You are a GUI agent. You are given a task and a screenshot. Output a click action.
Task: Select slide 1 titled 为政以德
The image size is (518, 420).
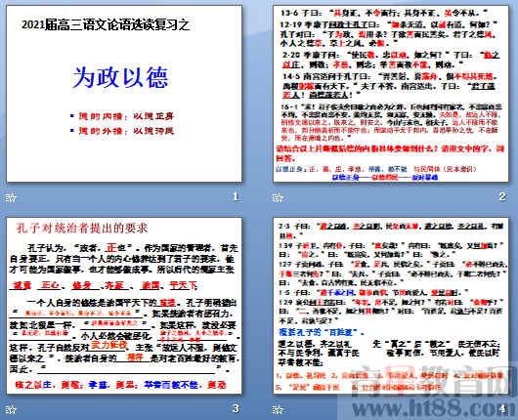[x=124, y=94]
